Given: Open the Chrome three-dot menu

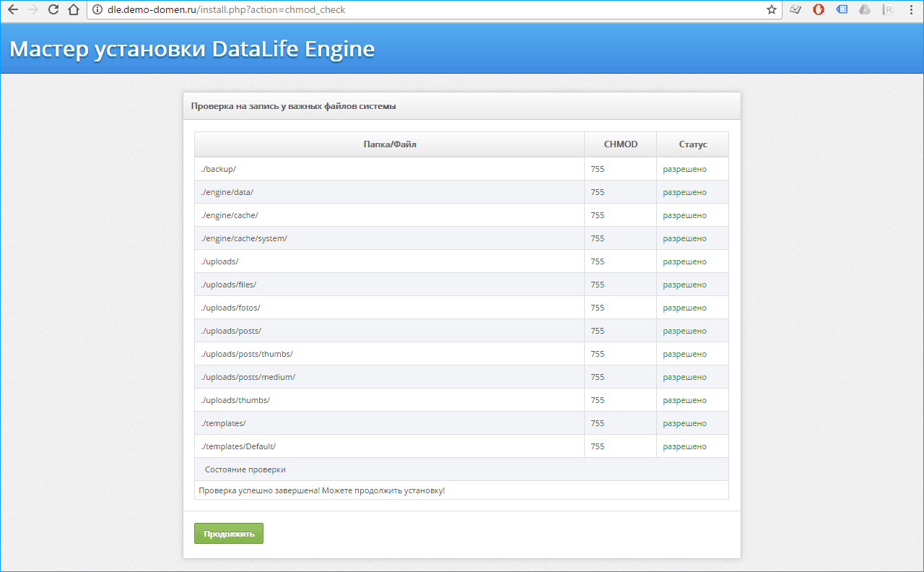Looking at the screenshot, I should [x=911, y=10].
